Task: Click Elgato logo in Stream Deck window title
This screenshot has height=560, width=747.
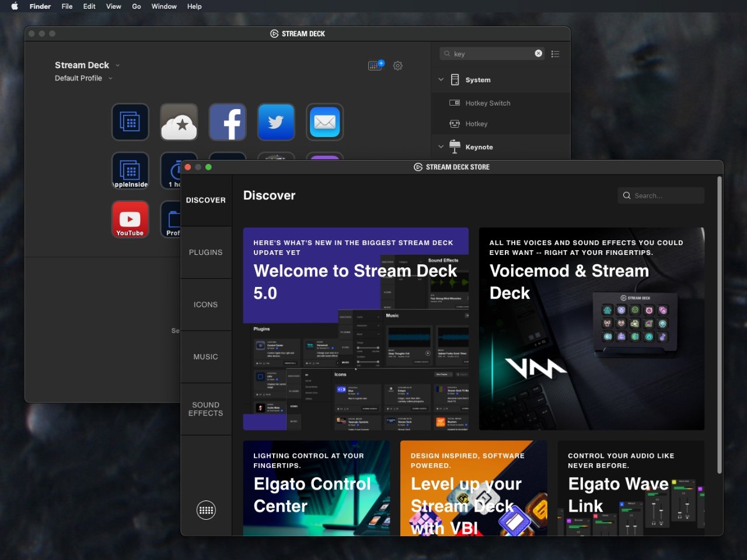Action: [x=274, y=34]
